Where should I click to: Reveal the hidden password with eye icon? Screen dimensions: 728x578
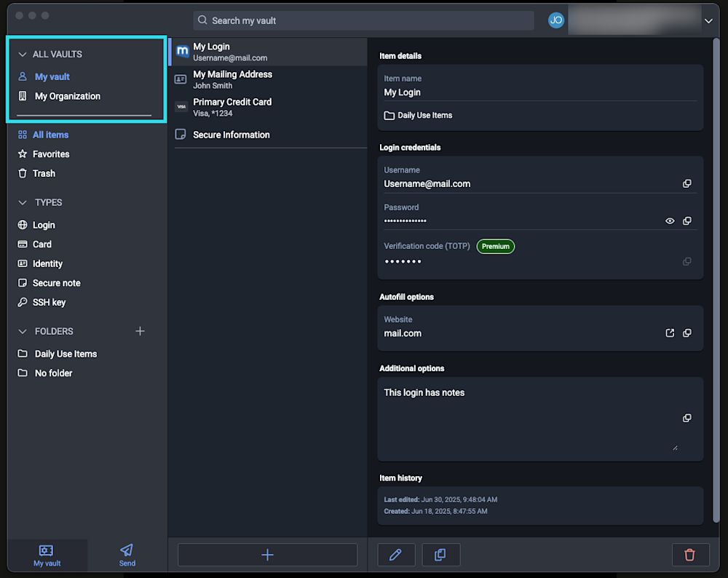coord(670,221)
